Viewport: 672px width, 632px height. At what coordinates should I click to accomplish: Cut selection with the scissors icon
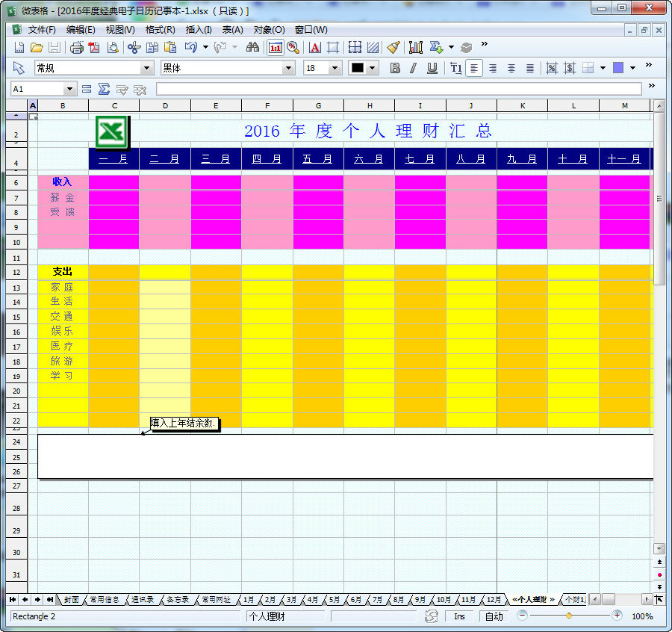pos(134,47)
